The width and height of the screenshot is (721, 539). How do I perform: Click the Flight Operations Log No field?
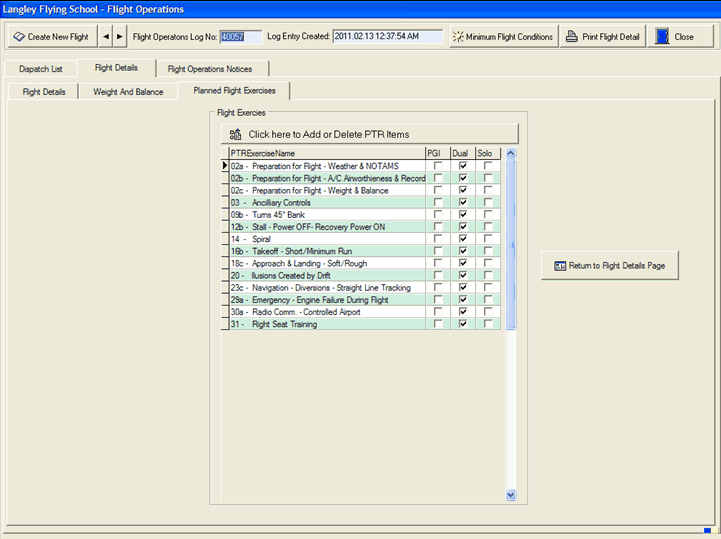coord(240,37)
